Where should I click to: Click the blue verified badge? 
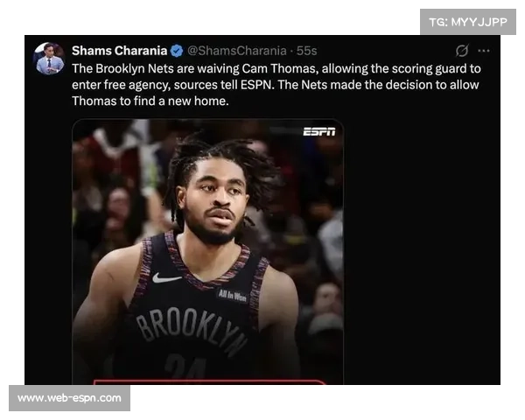(177, 51)
